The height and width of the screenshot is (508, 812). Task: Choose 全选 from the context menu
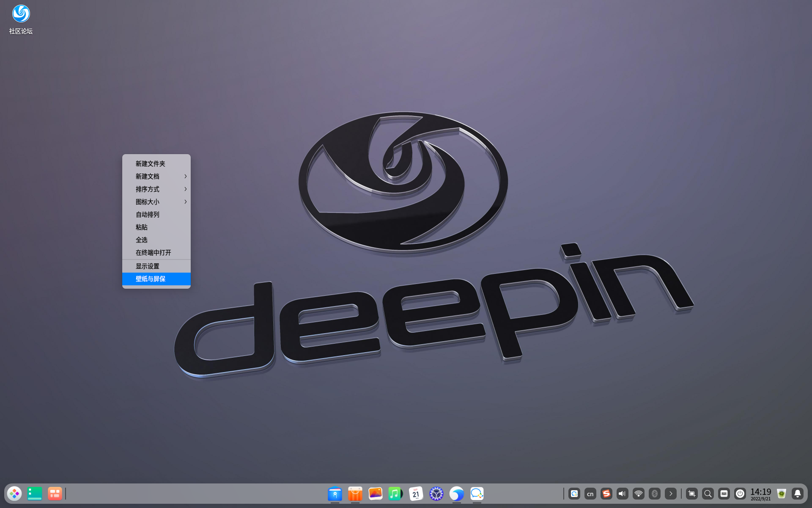coord(156,240)
